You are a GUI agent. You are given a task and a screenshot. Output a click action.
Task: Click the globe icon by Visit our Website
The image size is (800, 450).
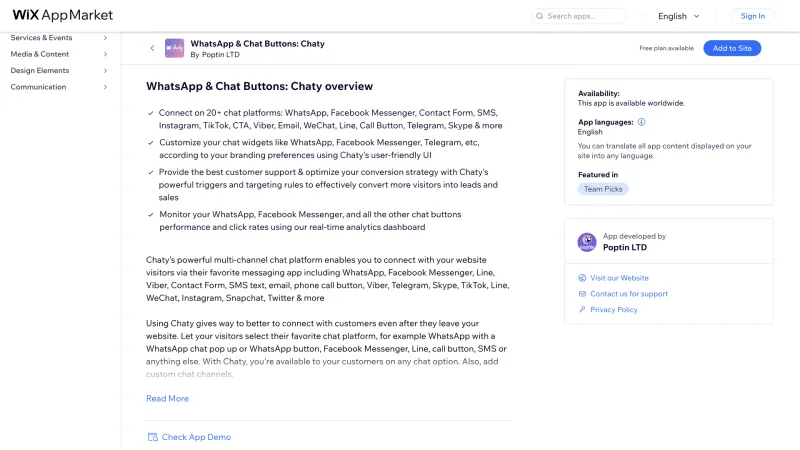point(582,278)
